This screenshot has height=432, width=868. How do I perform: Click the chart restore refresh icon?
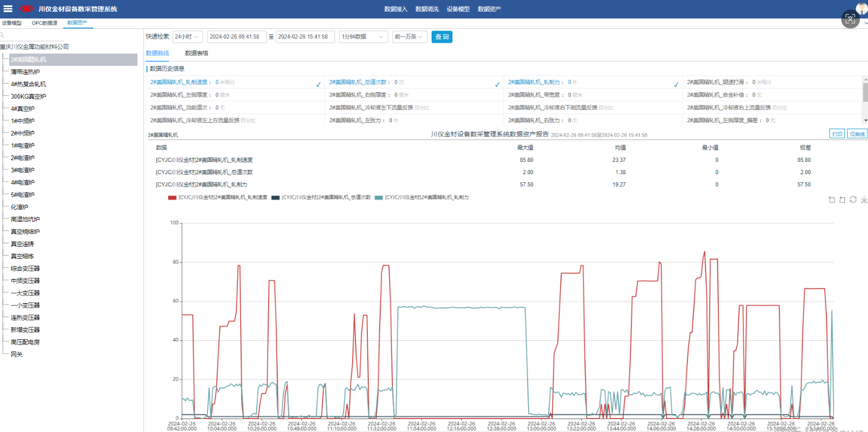coord(853,200)
